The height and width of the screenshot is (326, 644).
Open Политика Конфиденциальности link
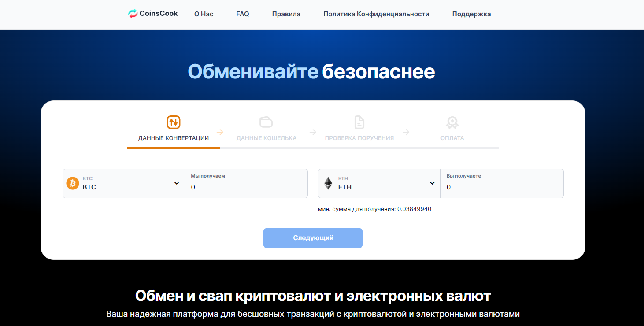376,14
